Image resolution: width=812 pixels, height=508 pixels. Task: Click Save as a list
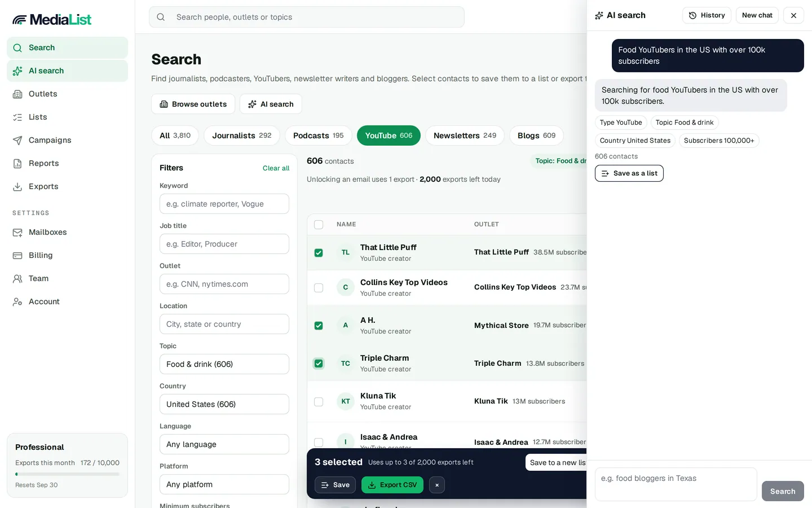[x=629, y=173]
